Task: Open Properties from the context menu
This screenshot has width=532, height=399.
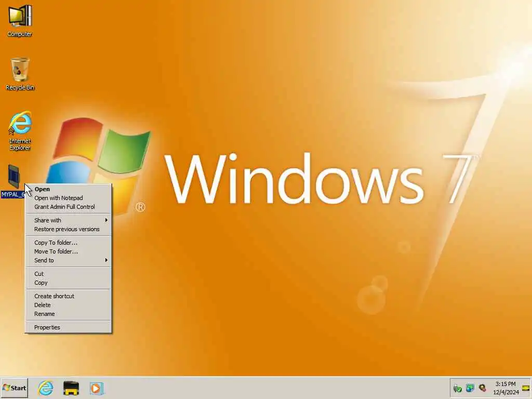Action: tap(69, 327)
